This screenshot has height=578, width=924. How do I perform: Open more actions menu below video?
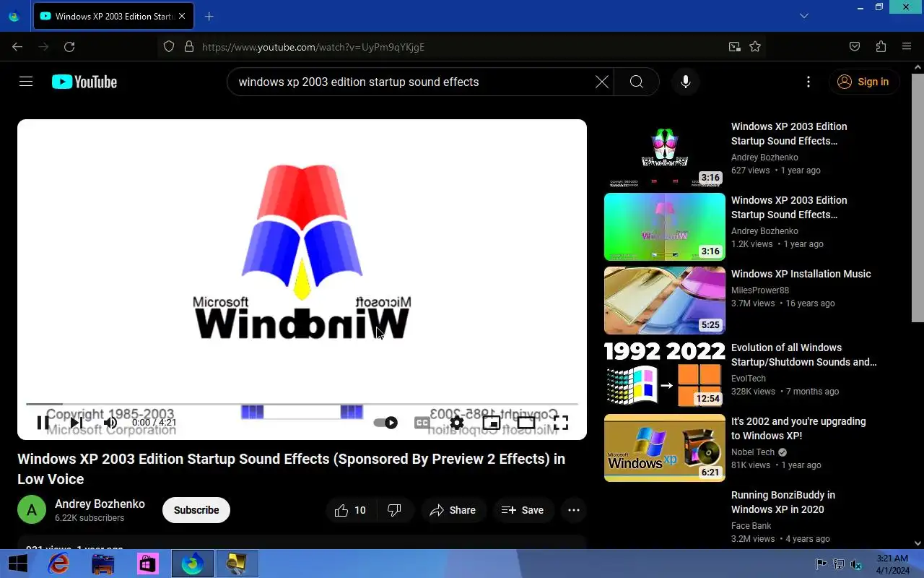click(x=574, y=510)
